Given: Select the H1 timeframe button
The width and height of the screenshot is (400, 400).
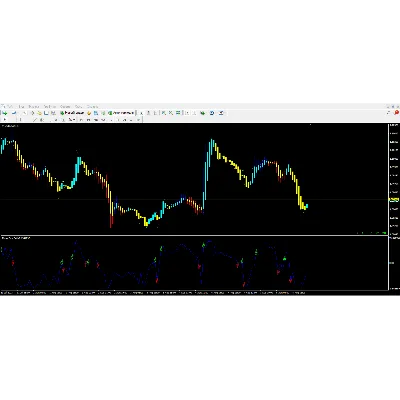Looking at the screenshot, I should click(x=111, y=119).
